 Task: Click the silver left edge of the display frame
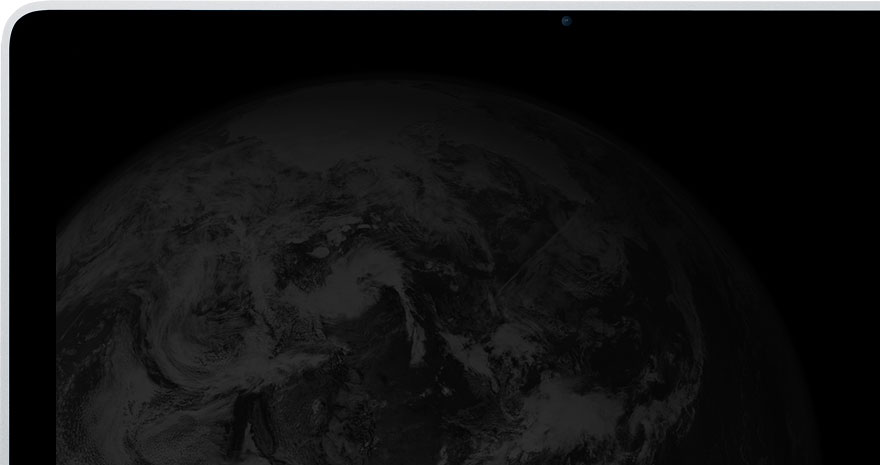(4, 250)
